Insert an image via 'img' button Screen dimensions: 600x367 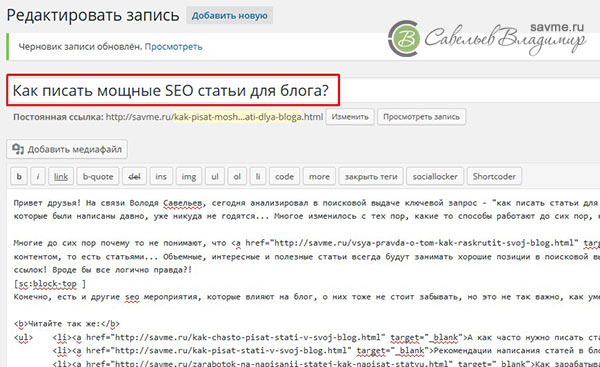click(x=189, y=176)
